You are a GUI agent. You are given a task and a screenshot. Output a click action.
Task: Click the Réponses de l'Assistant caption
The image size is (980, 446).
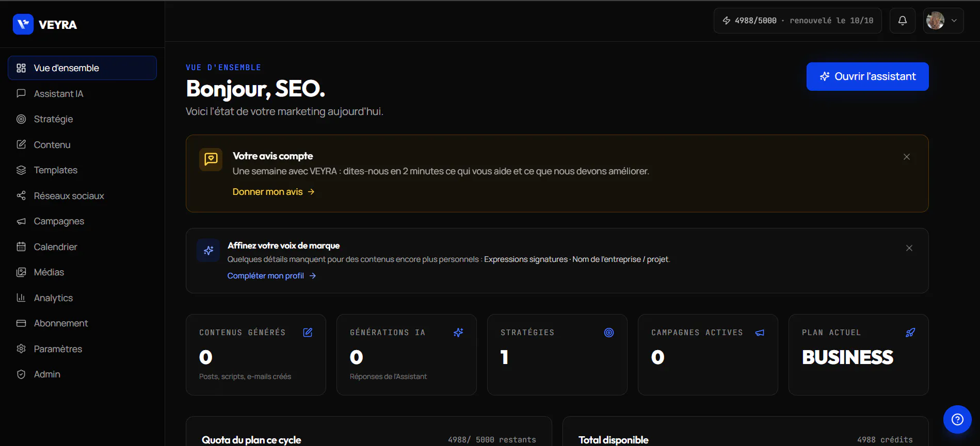(388, 376)
